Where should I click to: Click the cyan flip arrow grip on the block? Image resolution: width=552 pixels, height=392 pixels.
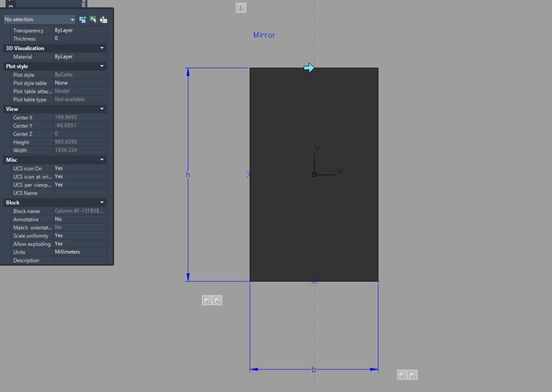309,68
